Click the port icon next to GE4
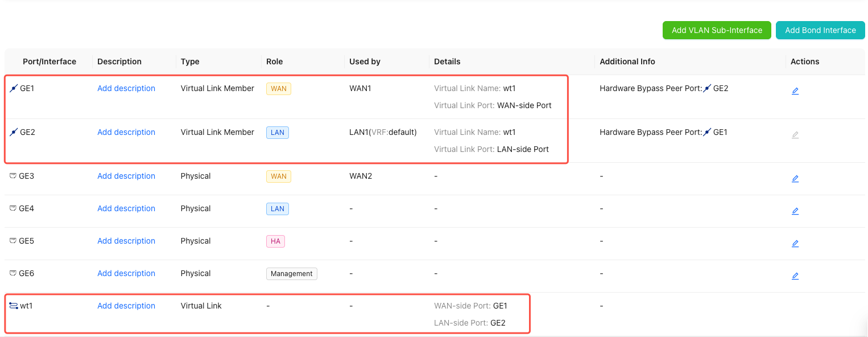Viewport: 868px width, 337px height. point(13,208)
